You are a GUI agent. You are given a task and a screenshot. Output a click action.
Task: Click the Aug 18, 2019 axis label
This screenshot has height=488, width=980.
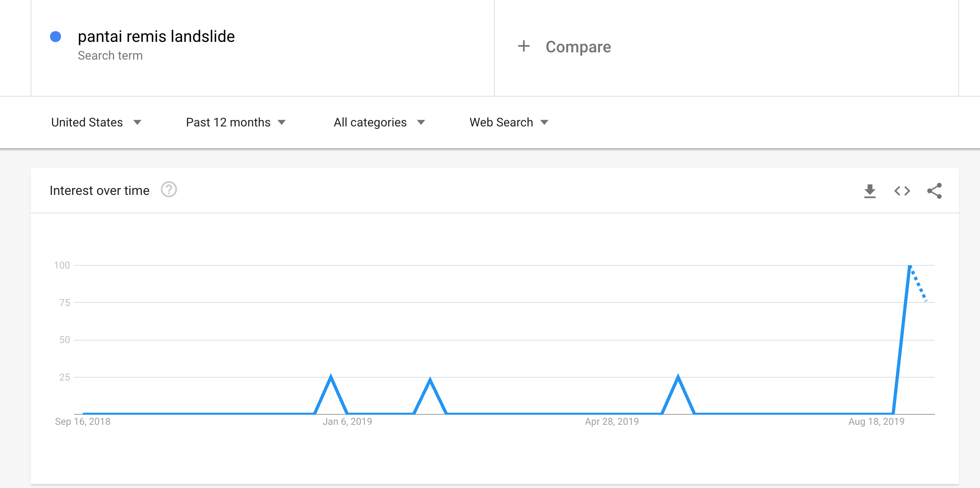876,422
